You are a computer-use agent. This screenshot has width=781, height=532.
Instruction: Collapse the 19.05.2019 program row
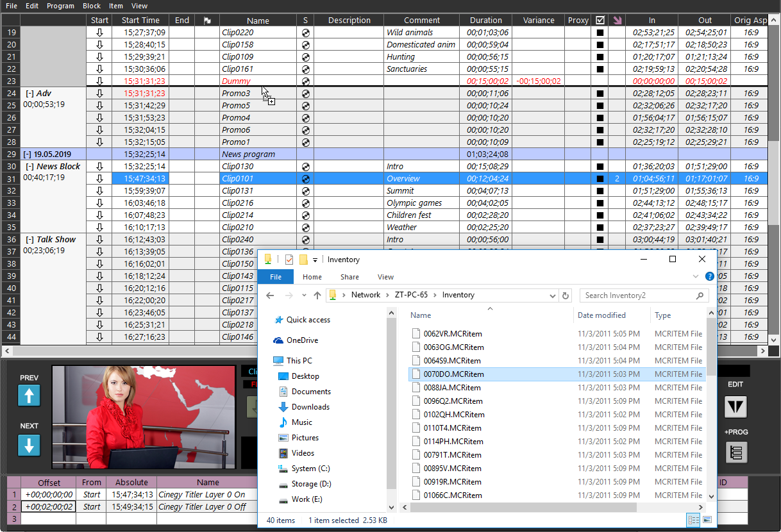point(28,154)
